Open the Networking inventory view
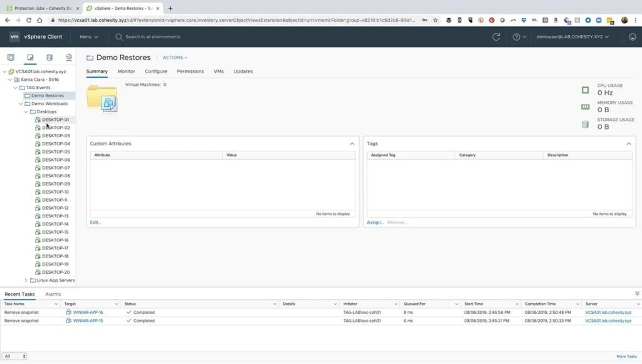The image size is (642, 364). [x=69, y=56]
